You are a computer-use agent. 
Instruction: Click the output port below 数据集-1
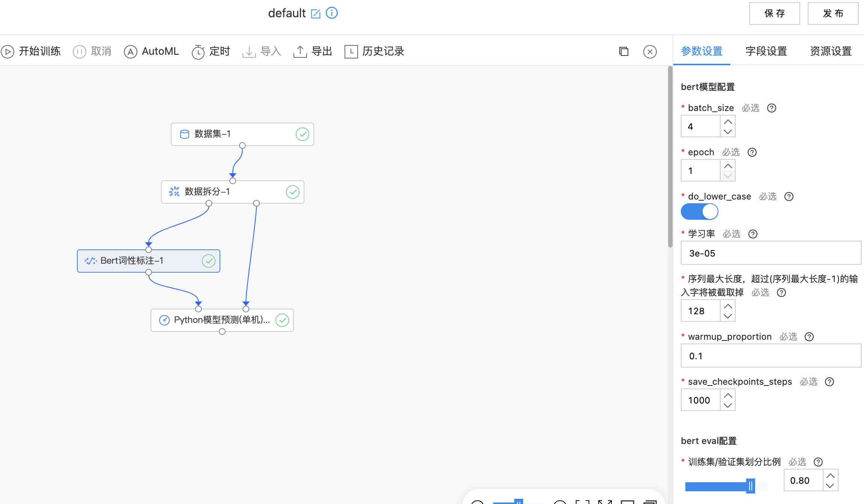(242, 145)
